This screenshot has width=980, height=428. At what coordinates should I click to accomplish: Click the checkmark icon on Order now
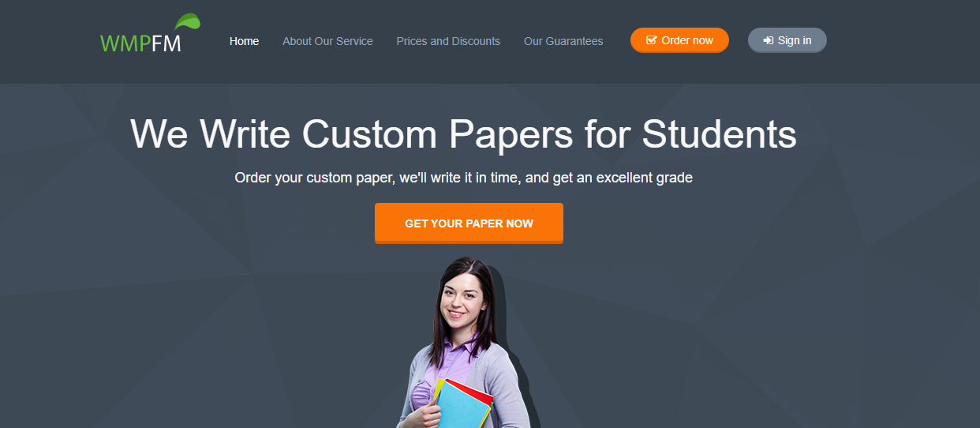pos(651,40)
